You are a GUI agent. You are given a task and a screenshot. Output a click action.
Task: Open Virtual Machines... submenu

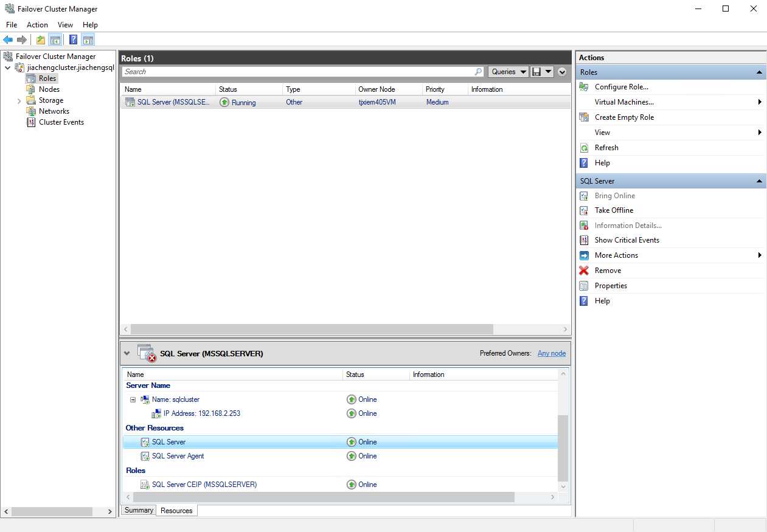(624, 102)
